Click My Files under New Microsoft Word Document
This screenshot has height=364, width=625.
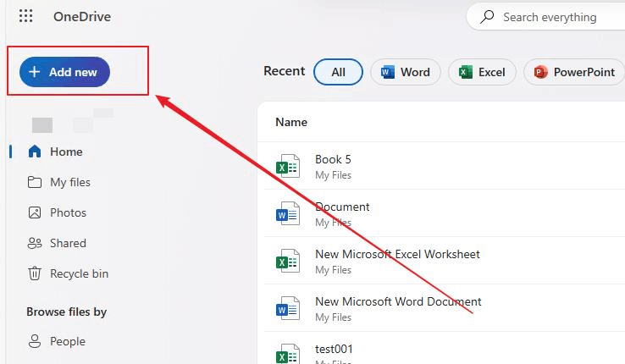tap(333, 317)
